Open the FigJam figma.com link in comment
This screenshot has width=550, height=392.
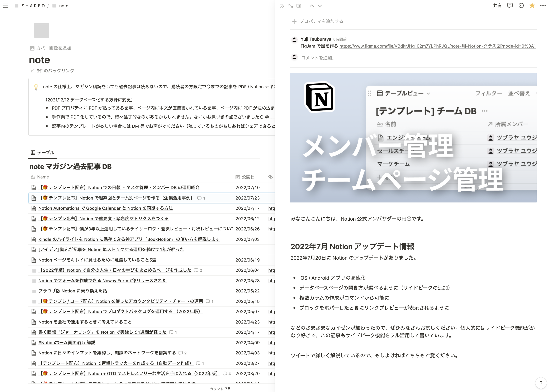coord(437,46)
